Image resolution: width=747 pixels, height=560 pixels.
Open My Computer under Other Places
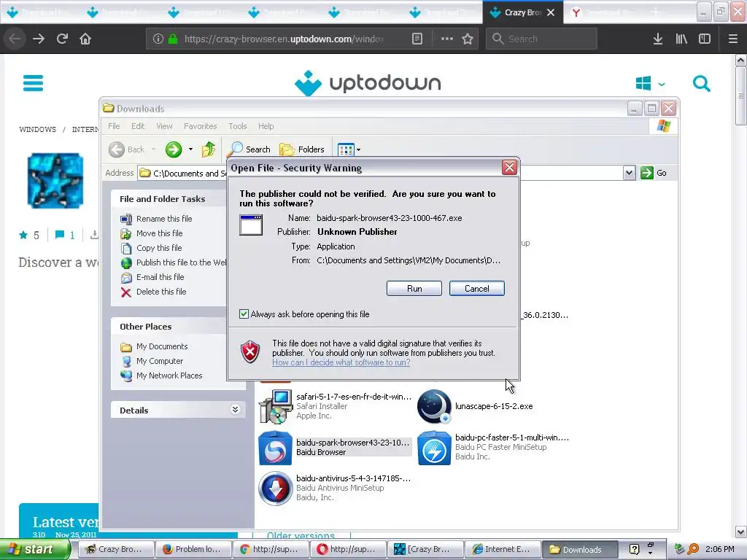point(159,361)
